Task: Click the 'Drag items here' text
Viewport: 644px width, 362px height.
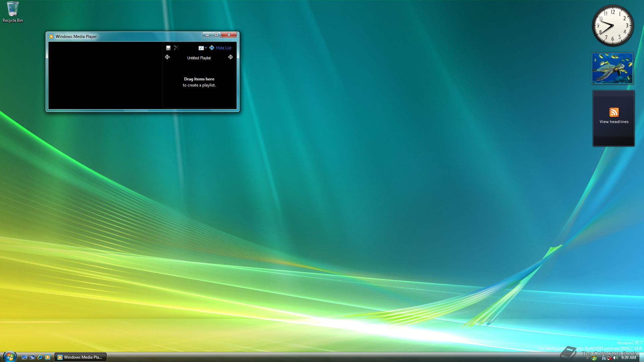Action: coord(199,79)
